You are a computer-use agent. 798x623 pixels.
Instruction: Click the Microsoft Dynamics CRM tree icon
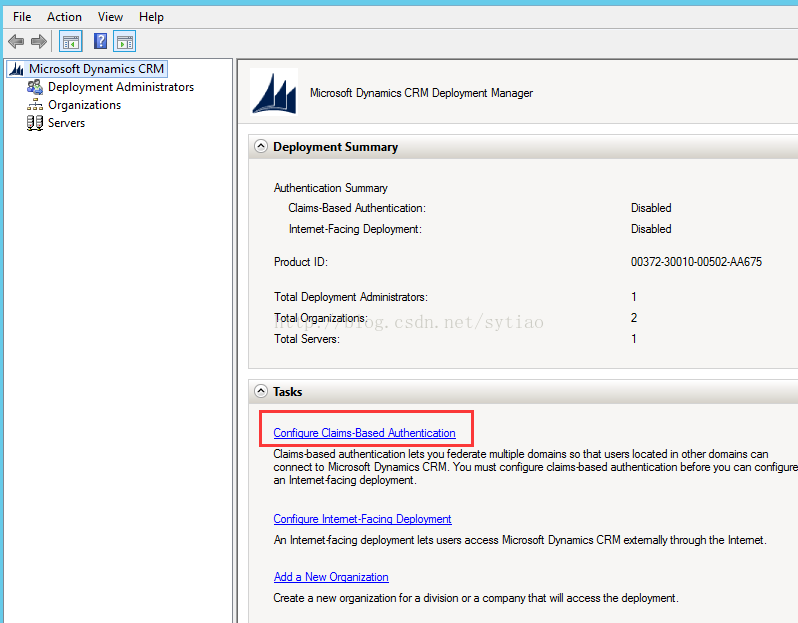(17, 69)
